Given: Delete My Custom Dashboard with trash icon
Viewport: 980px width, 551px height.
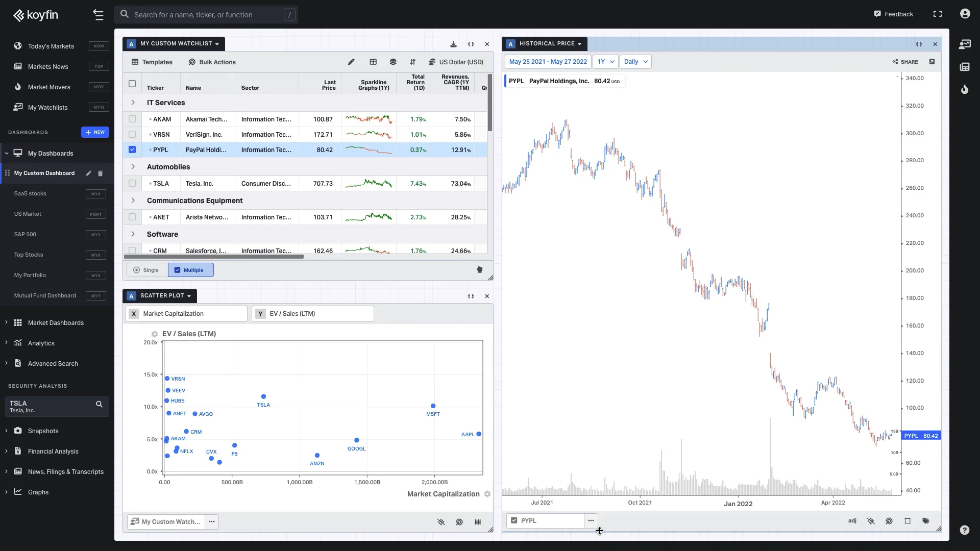Looking at the screenshot, I should (101, 173).
